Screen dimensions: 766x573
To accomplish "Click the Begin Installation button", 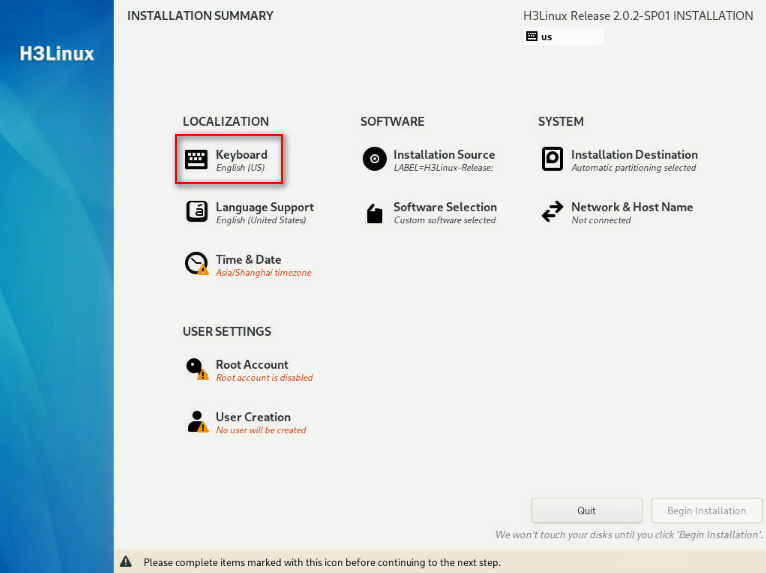I will pyautogui.click(x=706, y=510).
